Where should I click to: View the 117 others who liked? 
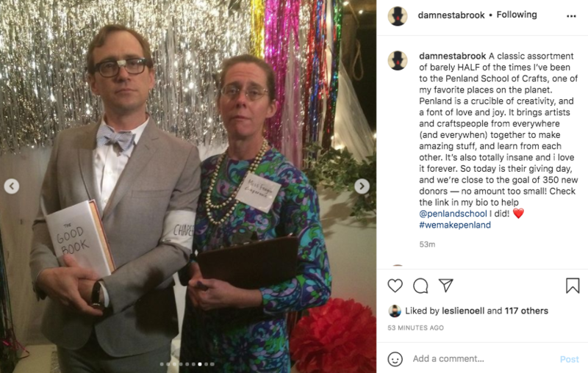click(526, 311)
